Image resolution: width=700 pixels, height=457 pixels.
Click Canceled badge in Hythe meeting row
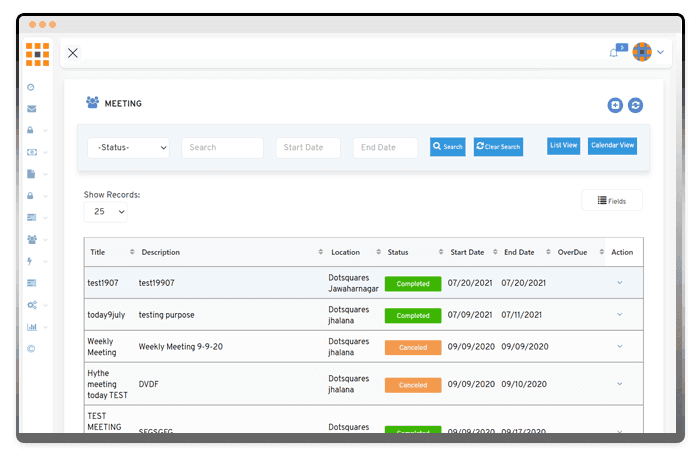click(413, 385)
